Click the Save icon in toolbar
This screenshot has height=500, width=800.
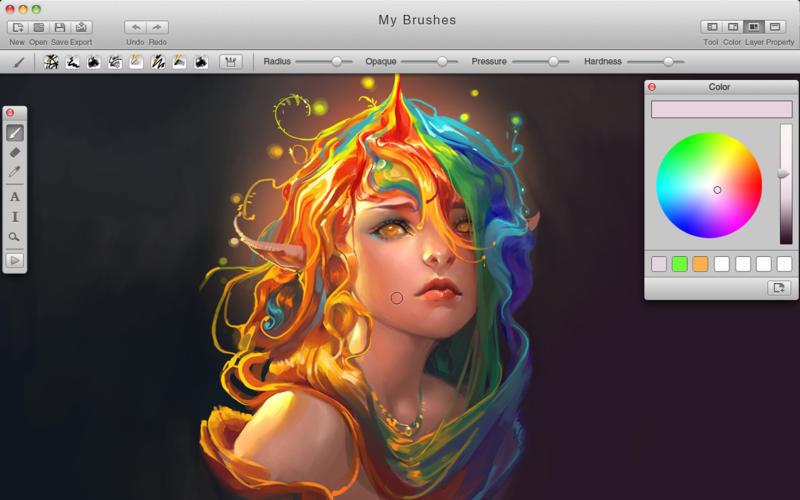[x=60, y=27]
